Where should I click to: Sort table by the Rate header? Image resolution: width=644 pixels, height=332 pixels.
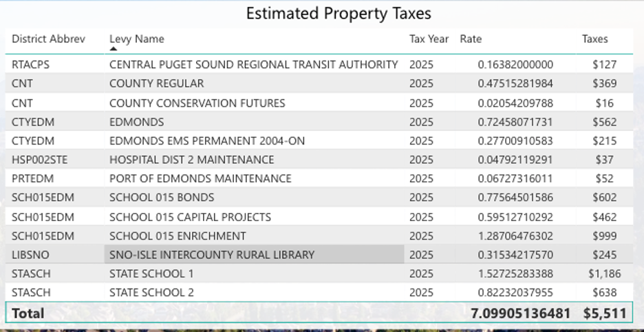tap(471, 39)
